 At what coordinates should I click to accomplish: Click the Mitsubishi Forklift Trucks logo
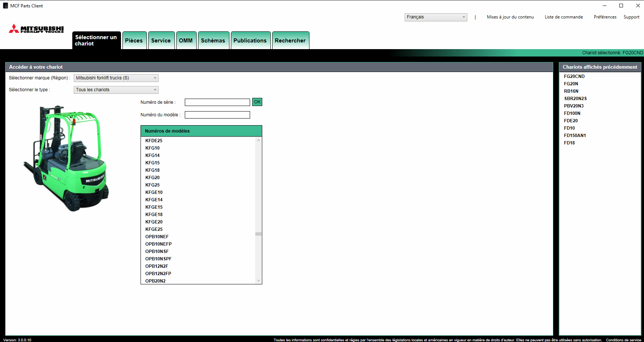tap(36, 29)
